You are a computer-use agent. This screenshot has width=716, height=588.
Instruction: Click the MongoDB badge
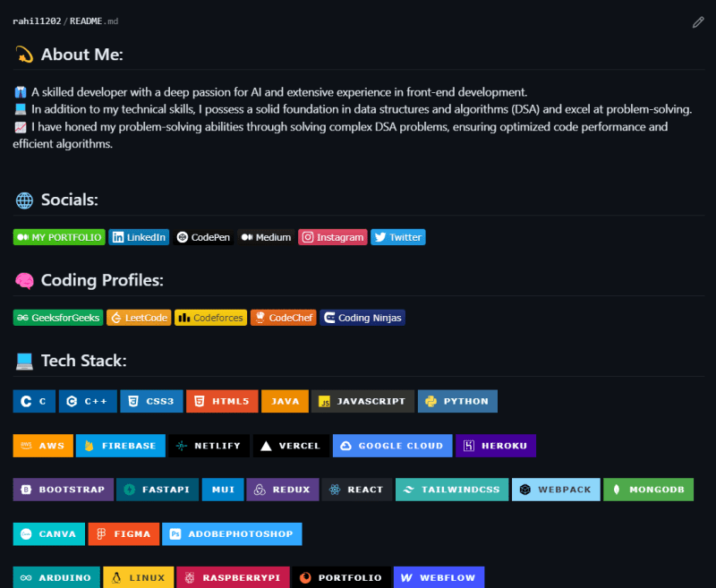648,490
